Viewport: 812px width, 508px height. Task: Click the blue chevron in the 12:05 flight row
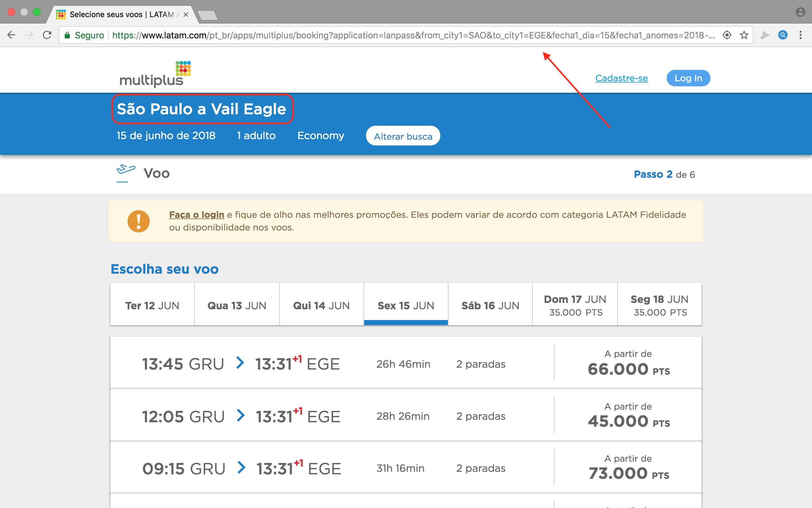pos(240,415)
